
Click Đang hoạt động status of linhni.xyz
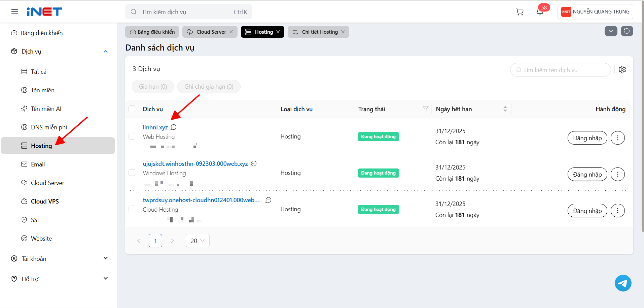click(378, 136)
